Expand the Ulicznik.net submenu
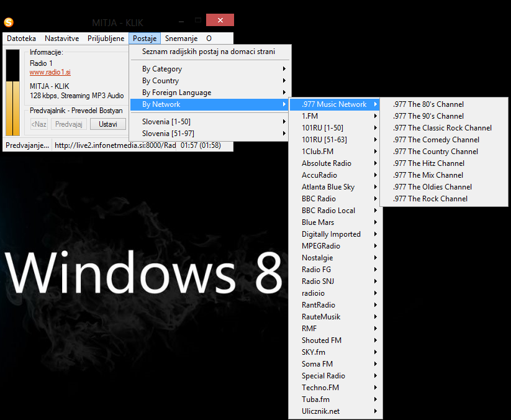The height and width of the screenshot is (420, 511). point(335,411)
